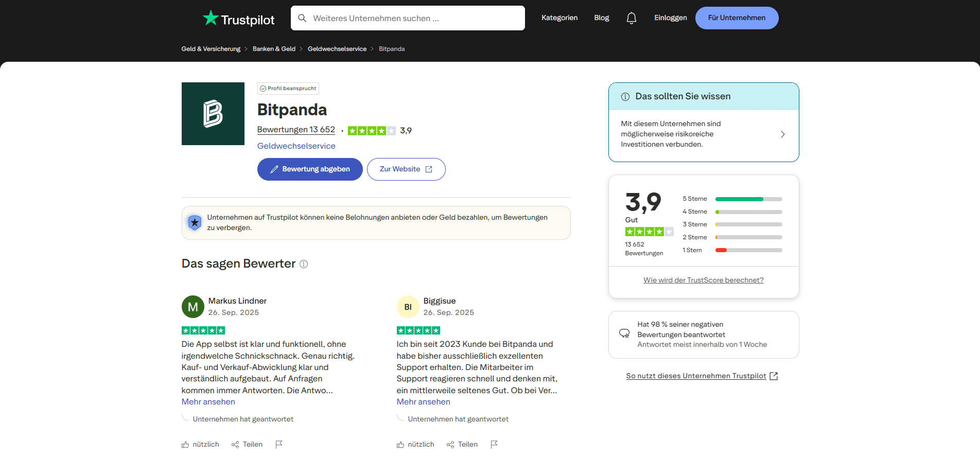Click the name Markus Lindner
The width and height of the screenshot is (980, 457).
tap(237, 301)
